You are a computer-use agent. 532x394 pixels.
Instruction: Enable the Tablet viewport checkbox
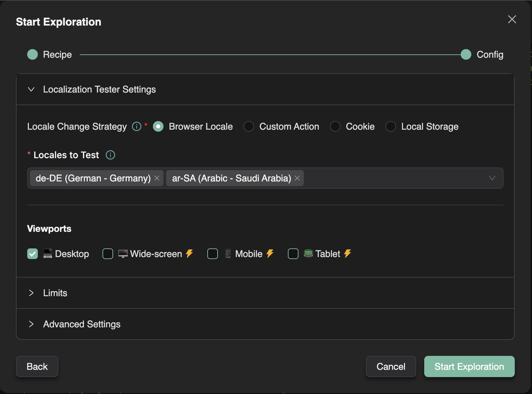coord(293,254)
